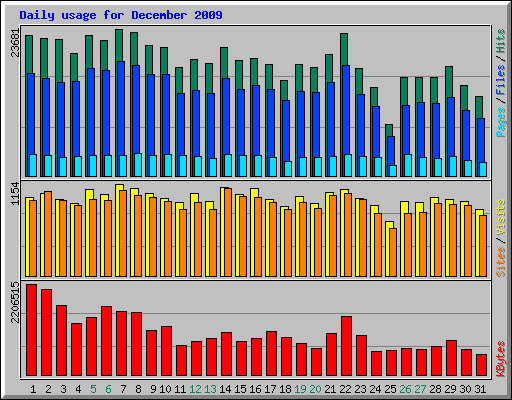Screen dimensions: 512x400
Task: Click the 23681 hits axis value
Action: tap(15, 42)
